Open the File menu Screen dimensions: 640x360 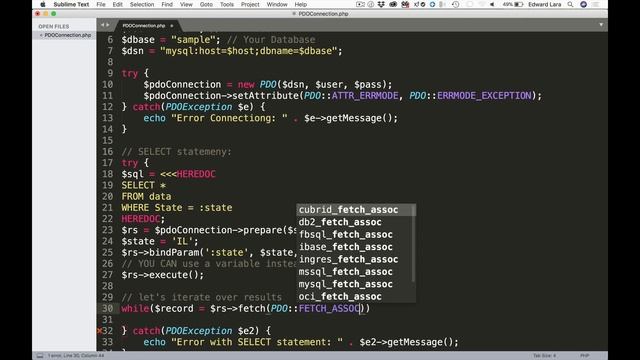click(101, 4)
